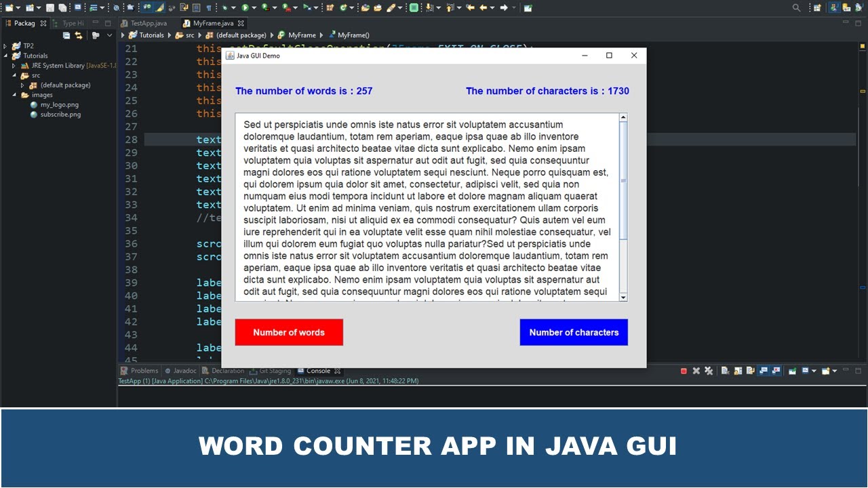Click the text area scrollbar thumb

[624, 180]
